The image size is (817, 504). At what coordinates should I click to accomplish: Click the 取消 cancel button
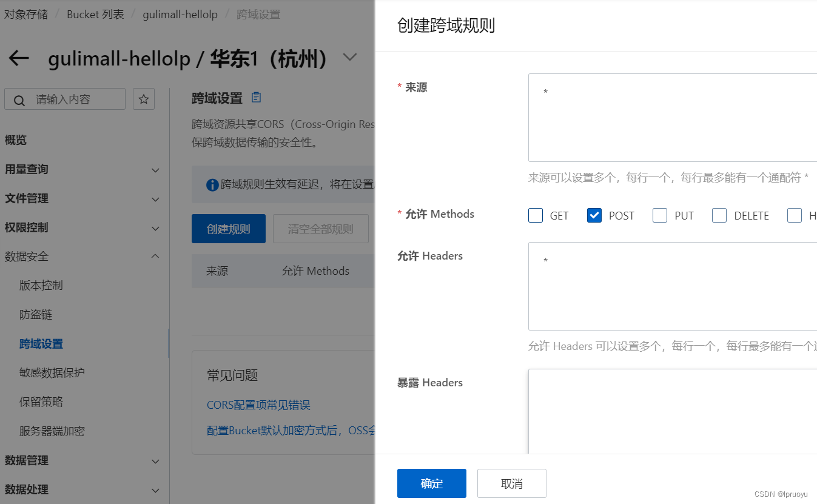[x=512, y=483]
